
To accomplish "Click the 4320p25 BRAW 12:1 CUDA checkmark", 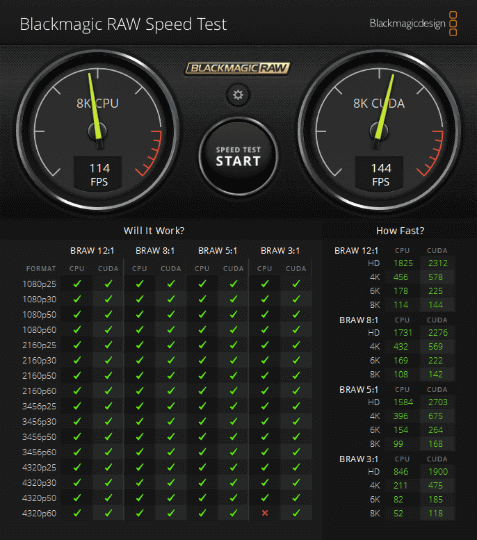I will coord(108,467).
